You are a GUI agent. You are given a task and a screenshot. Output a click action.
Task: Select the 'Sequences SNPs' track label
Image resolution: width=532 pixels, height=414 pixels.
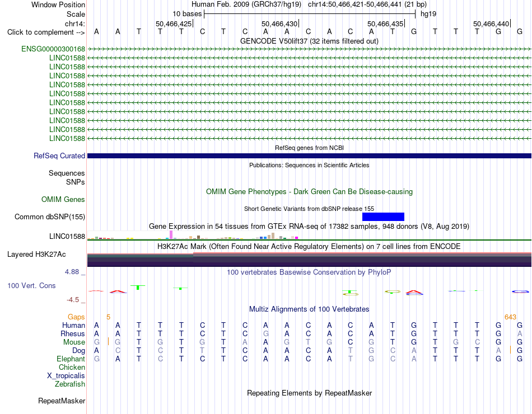[x=67, y=178]
